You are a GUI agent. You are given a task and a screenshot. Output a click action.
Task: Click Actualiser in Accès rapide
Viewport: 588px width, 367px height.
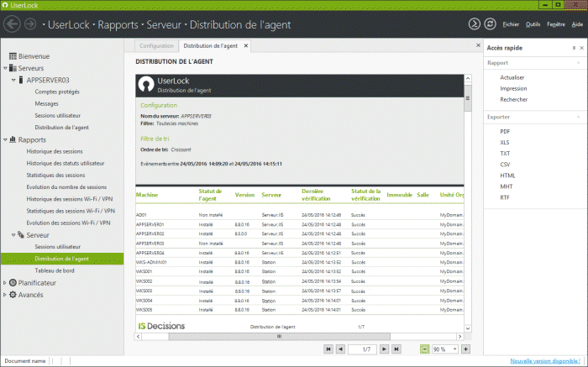[512, 77]
